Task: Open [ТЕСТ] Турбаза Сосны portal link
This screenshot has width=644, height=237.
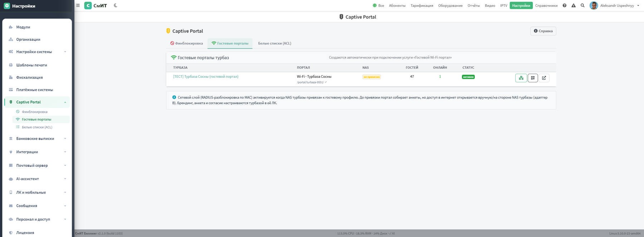Action: click(x=206, y=77)
